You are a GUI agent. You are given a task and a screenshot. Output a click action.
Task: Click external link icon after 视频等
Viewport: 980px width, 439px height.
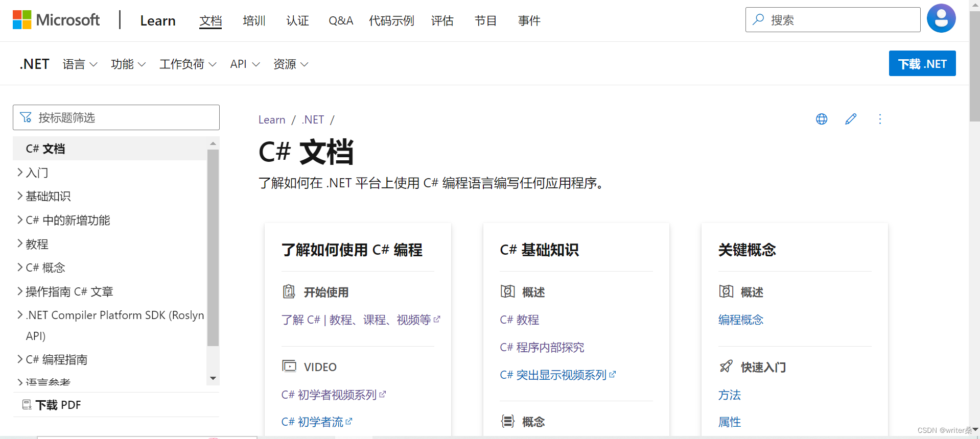tap(437, 319)
